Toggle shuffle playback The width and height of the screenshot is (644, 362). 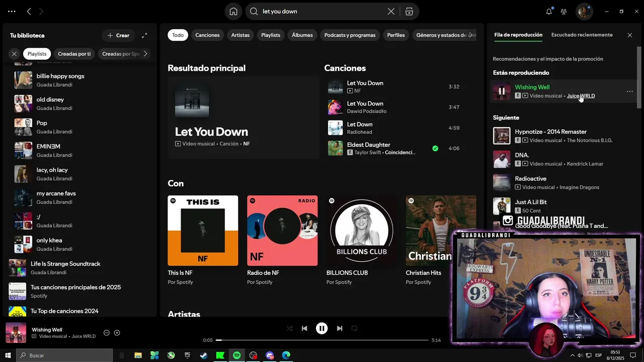[289, 328]
